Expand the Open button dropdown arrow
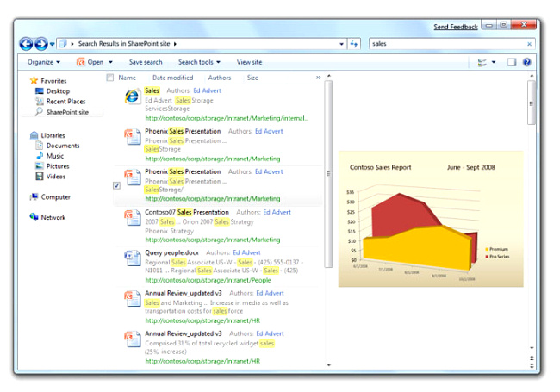560x392 pixels. click(x=110, y=62)
